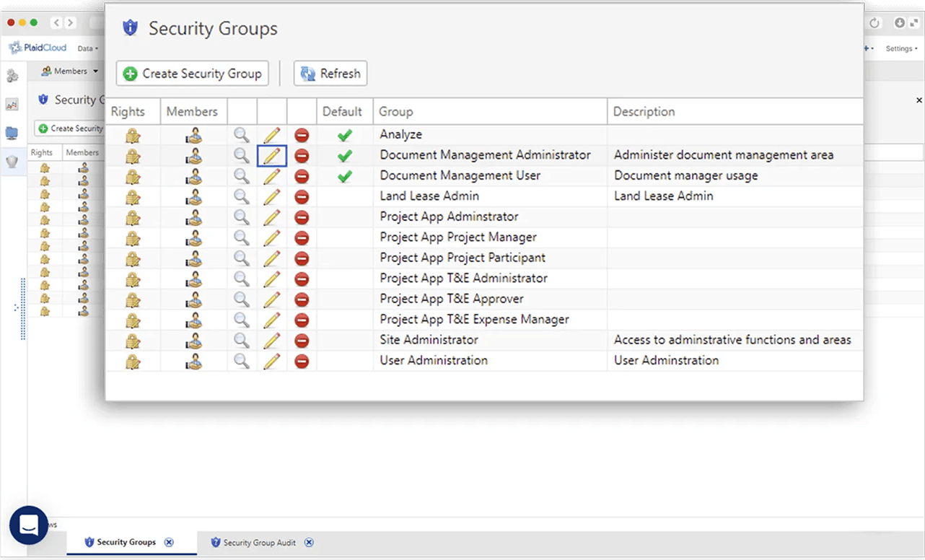Click browser back navigation arrow

tap(56, 23)
